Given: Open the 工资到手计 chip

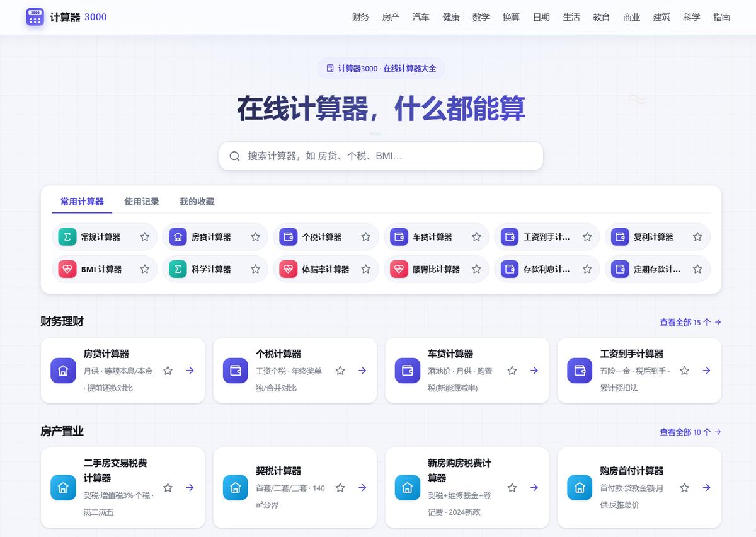Looking at the screenshot, I should (x=546, y=237).
